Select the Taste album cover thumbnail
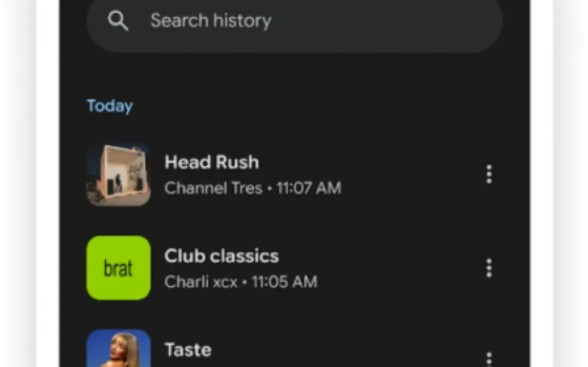The image size is (588, 367). click(119, 348)
